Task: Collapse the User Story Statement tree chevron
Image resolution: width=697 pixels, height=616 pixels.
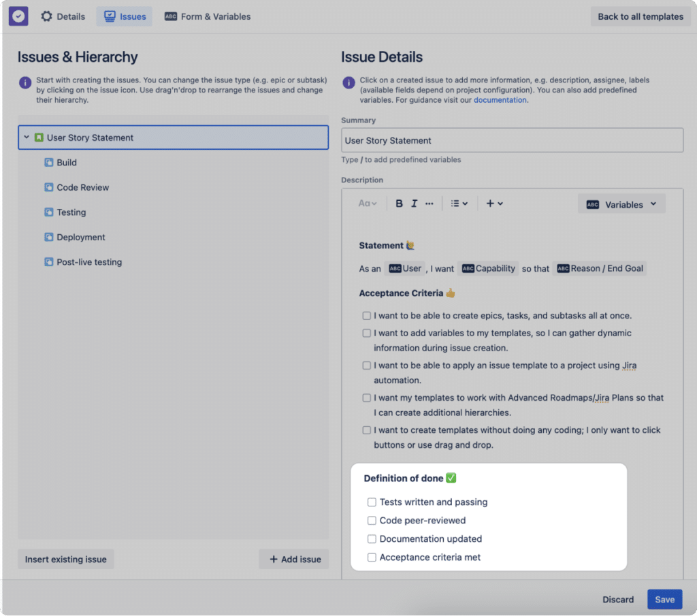Action: coord(27,137)
